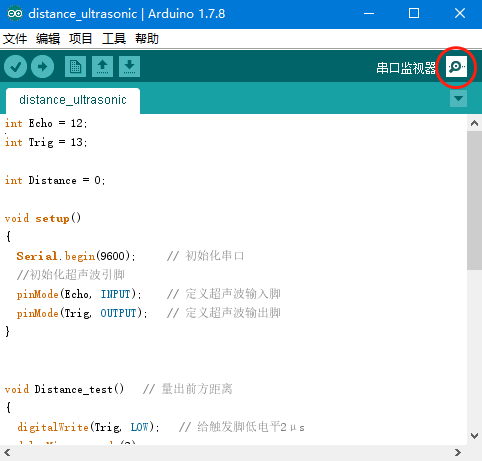Click 'pinMode(Trig, OUTPUT);' statement
482x461 pixels.
(x=82, y=313)
